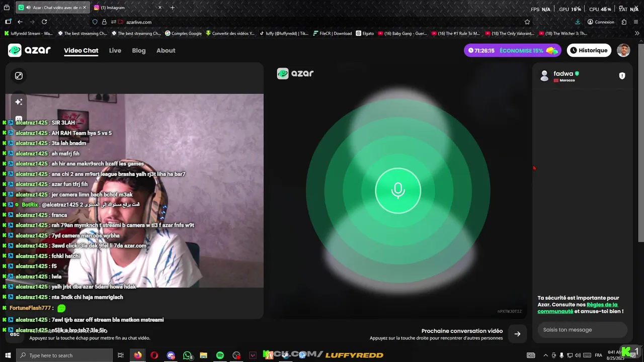Open the luffyredd Stream bookmark

28,34
